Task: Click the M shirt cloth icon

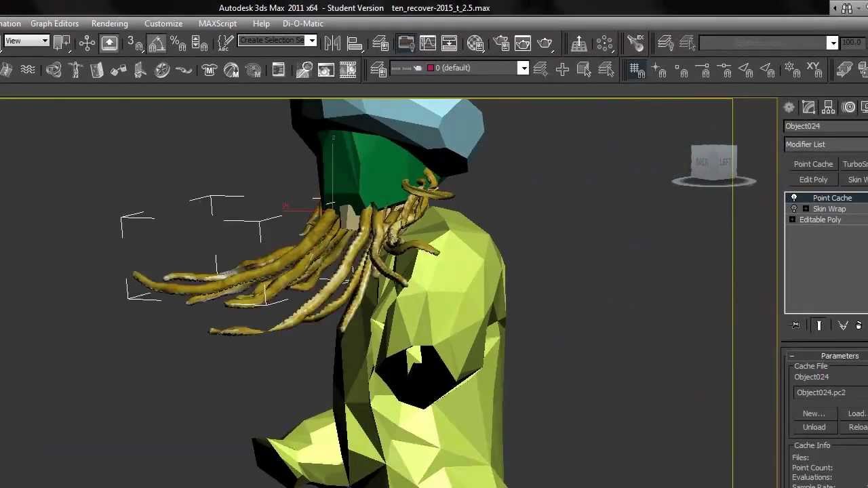Action: (x=210, y=69)
